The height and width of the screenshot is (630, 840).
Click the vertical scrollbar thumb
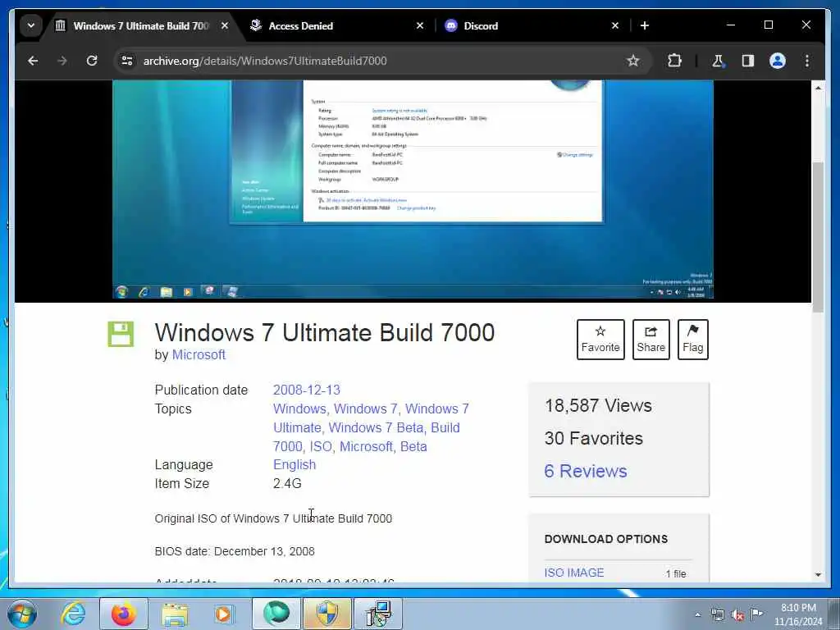818,236
